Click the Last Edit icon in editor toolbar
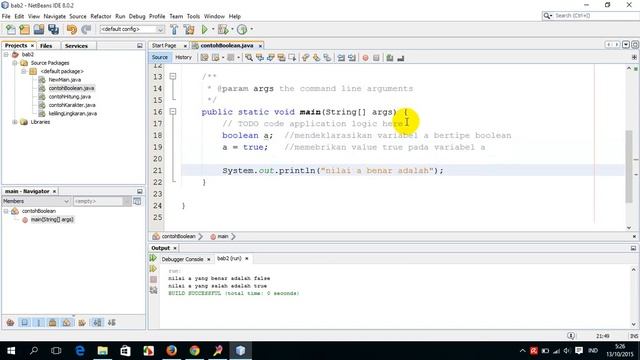The width and height of the screenshot is (640, 360). tap(204, 58)
